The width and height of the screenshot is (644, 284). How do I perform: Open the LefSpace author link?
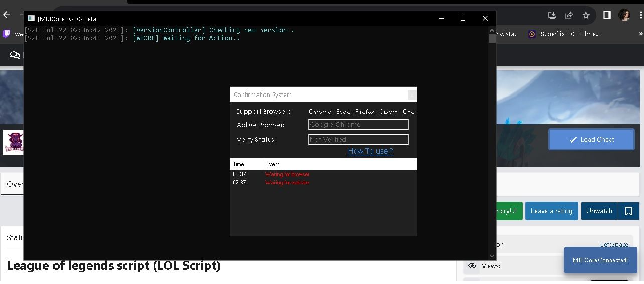pos(614,244)
